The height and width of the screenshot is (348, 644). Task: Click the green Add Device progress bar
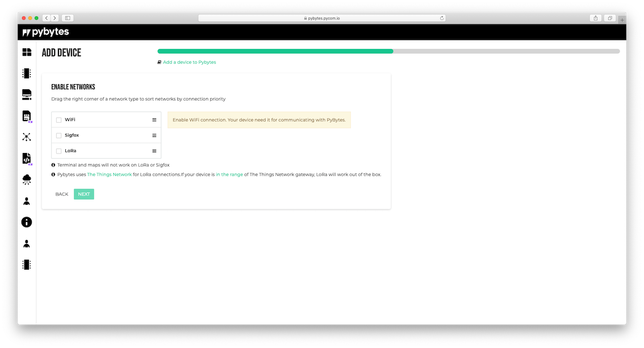click(x=275, y=51)
